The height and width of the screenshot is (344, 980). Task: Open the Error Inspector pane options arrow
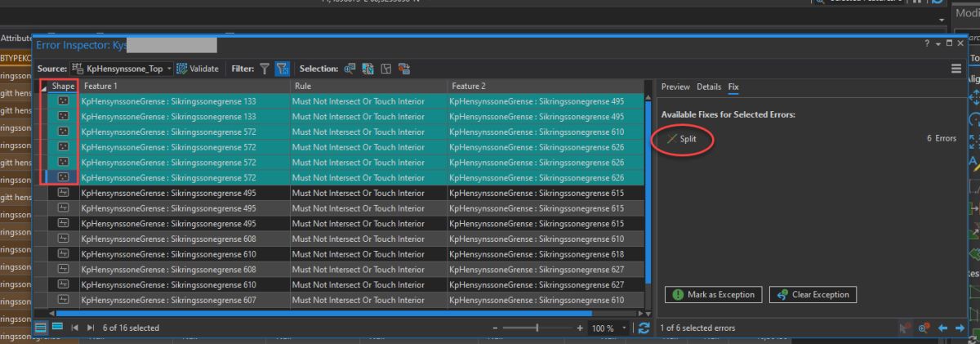tap(938, 43)
